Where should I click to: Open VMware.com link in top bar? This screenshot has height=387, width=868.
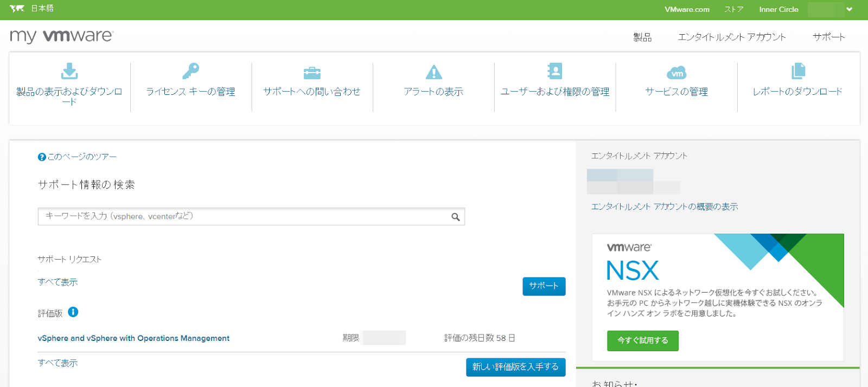click(x=687, y=9)
